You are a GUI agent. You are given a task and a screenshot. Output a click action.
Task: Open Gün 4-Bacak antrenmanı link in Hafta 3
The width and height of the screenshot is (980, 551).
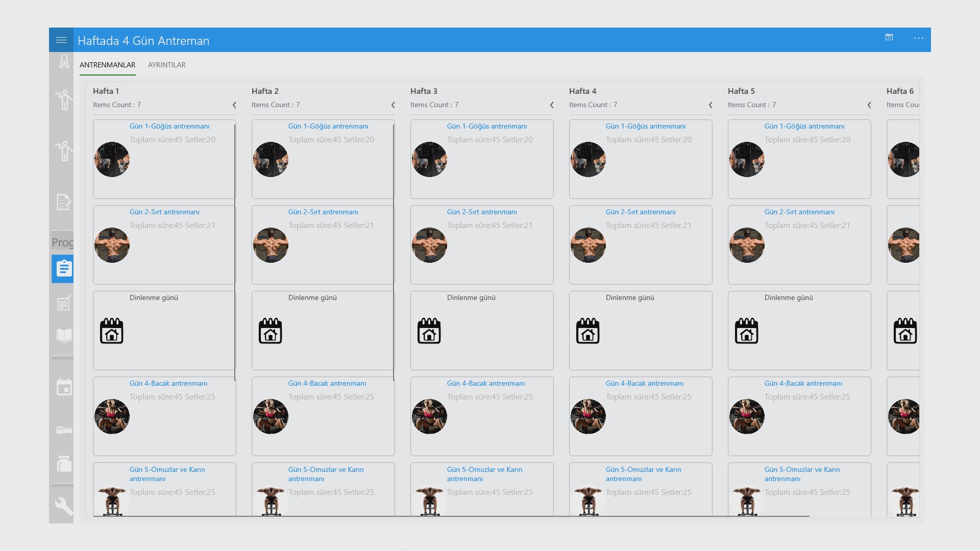[485, 383]
